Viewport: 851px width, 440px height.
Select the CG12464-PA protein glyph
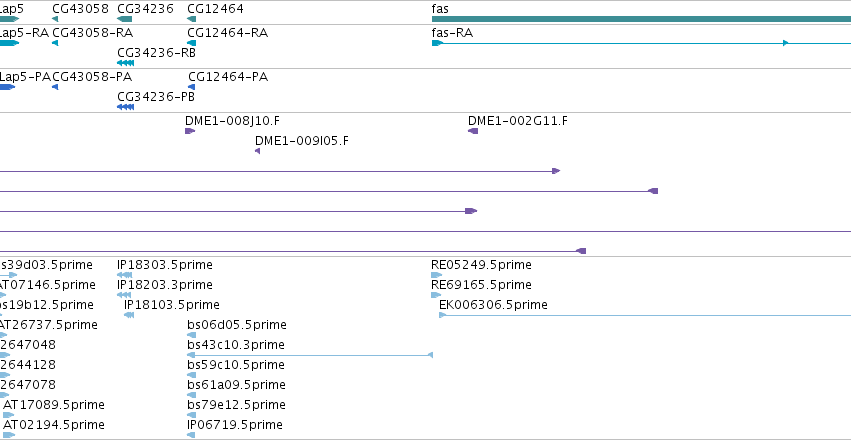point(191,87)
